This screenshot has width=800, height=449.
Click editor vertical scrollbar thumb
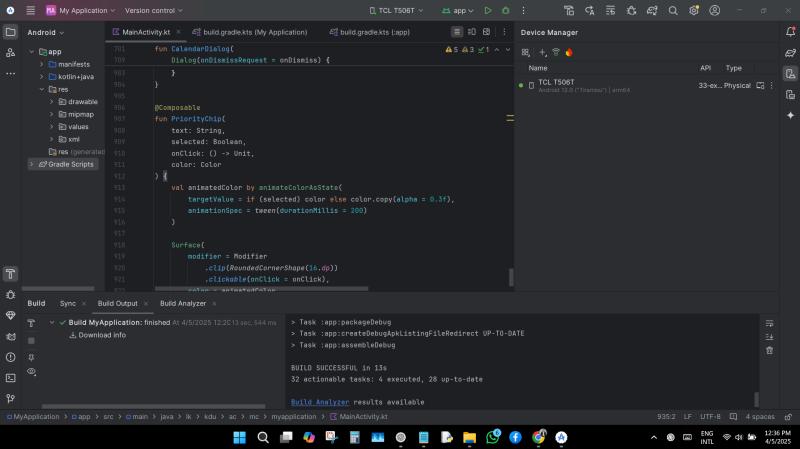(511, 277)
